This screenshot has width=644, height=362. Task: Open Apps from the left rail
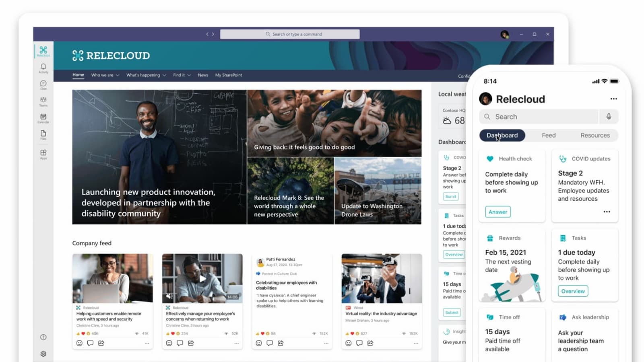(x=43, y=154)
